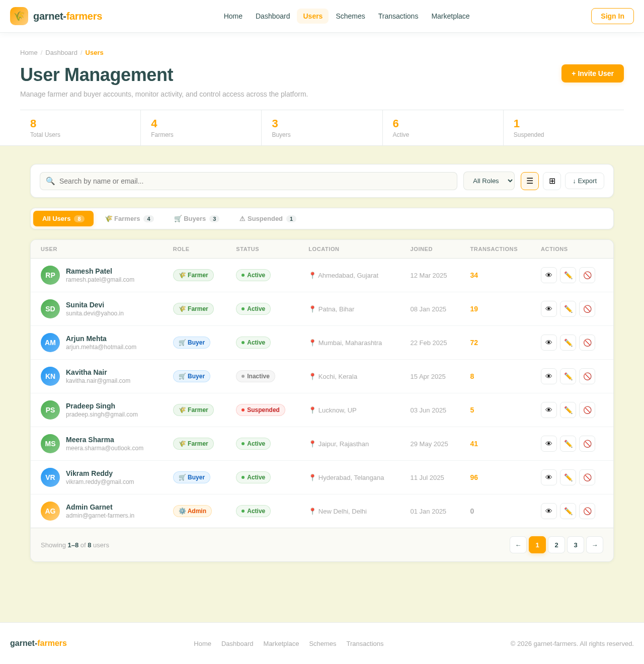Screen dimensions: 644x664
Task: Click the previous page arrow
Action: coord(518,545)
